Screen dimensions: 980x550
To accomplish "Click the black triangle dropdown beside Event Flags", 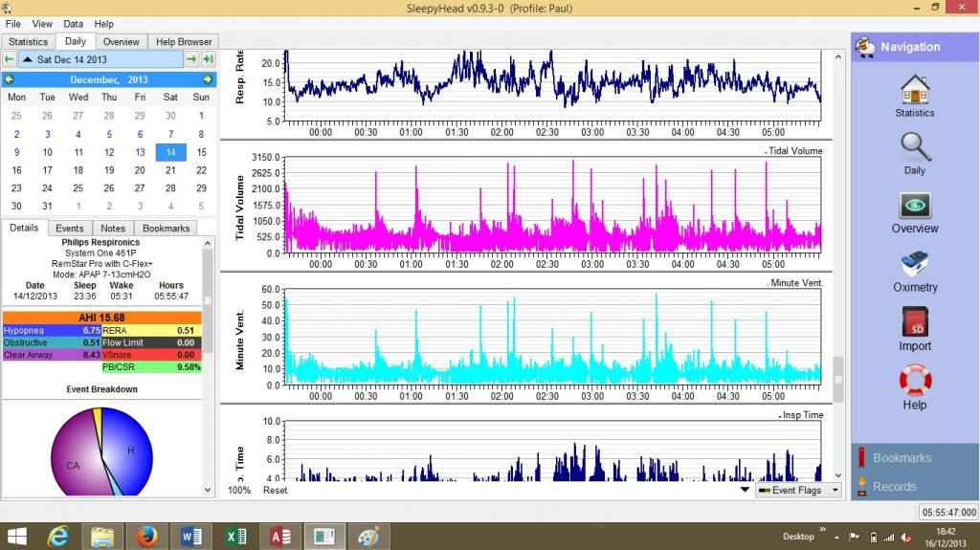I will [746, 490].
